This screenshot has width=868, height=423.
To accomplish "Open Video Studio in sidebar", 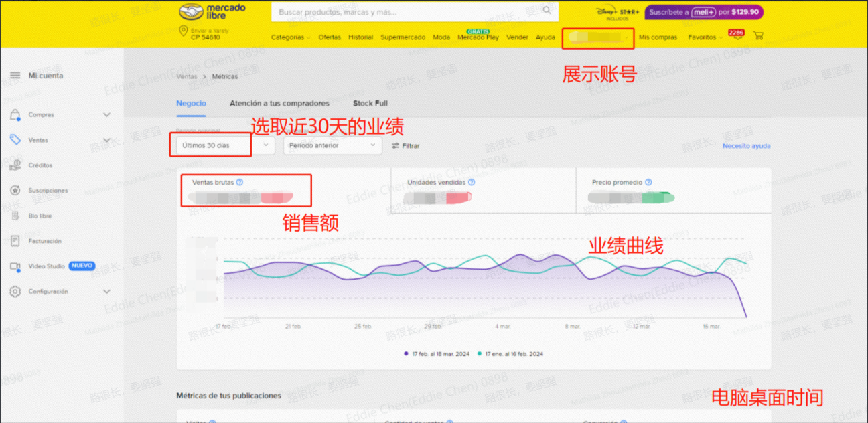I will (x=46, y=266).
